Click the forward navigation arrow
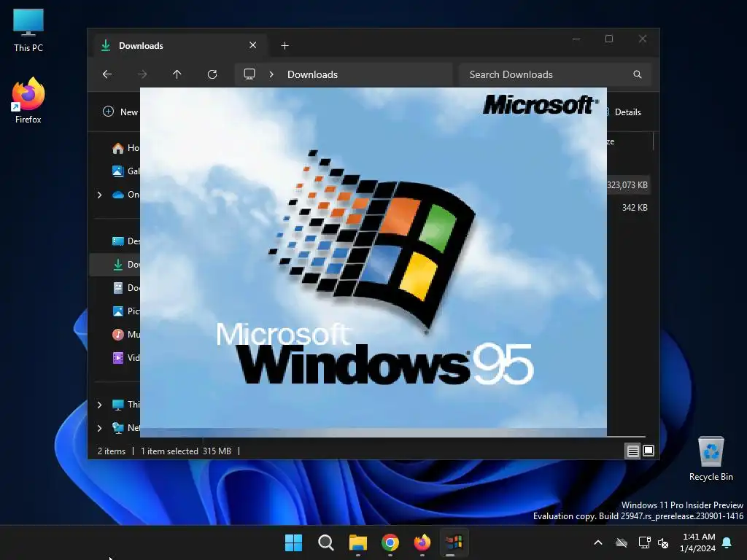This screenshot has width=747, height=560. (142, 74)
